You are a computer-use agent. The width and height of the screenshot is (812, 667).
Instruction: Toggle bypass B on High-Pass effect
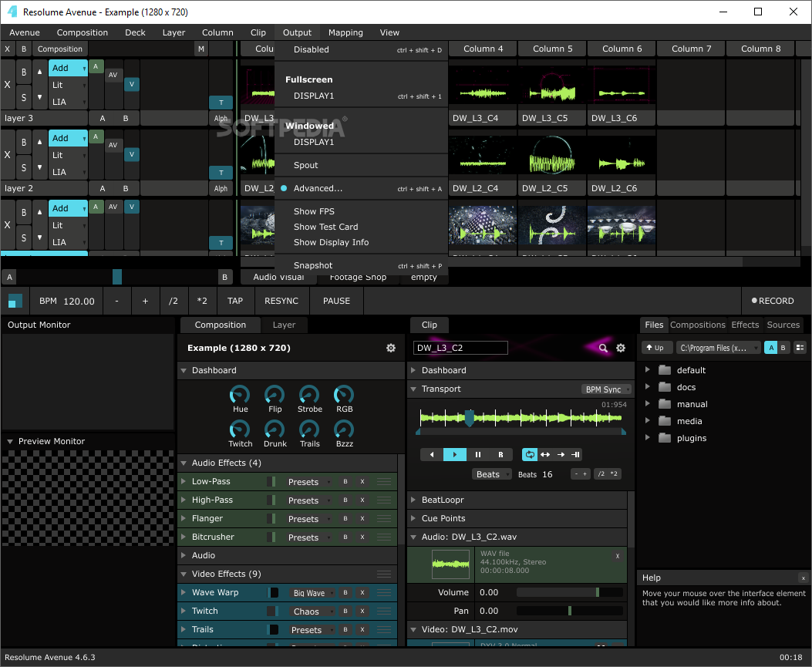point(345,500)
